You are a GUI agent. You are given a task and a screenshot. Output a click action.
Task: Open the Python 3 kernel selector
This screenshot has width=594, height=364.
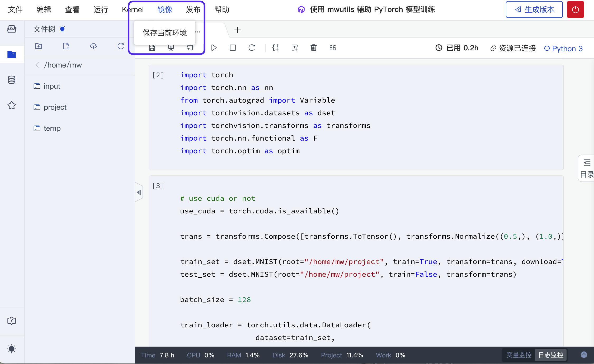[563, 49]
